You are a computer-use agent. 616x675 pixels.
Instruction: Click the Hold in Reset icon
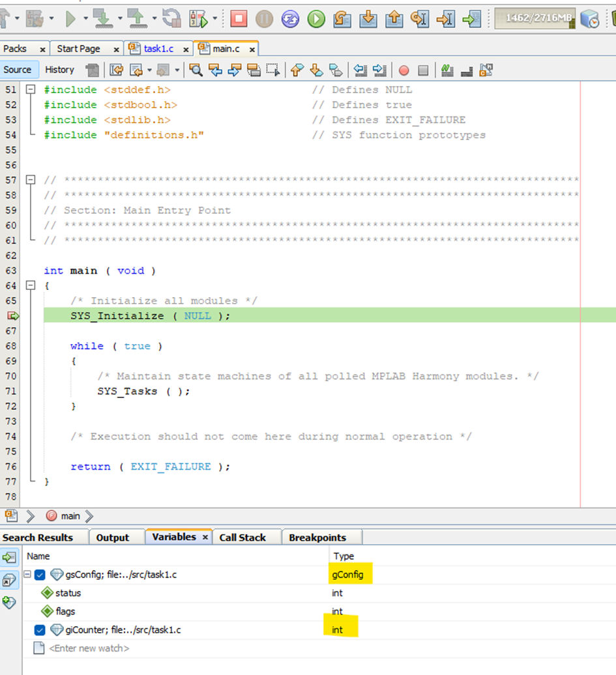pos(171,18)
